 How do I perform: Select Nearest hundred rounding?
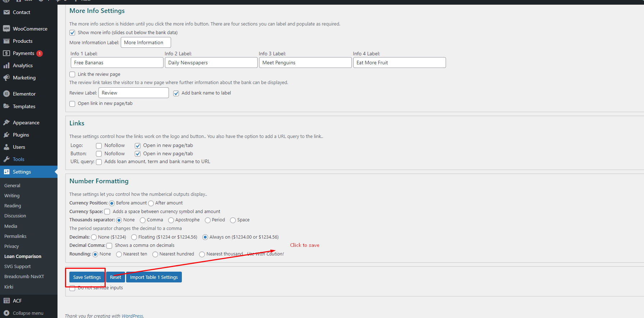tap(155, 254)
